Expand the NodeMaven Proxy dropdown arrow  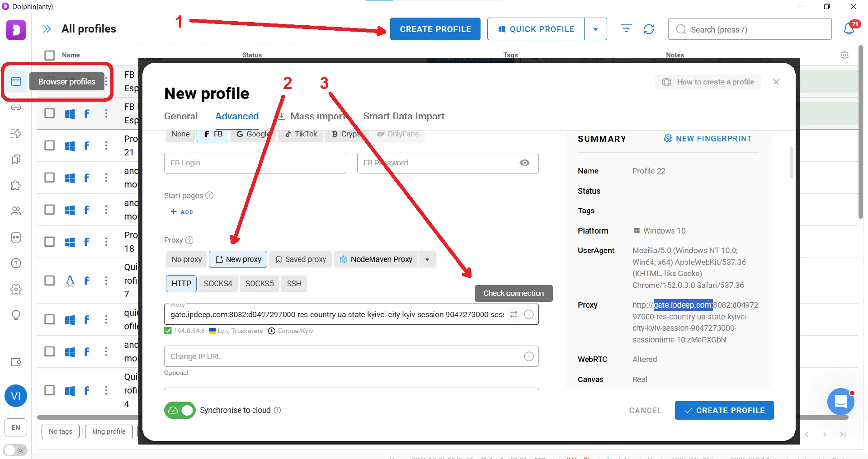427,259
